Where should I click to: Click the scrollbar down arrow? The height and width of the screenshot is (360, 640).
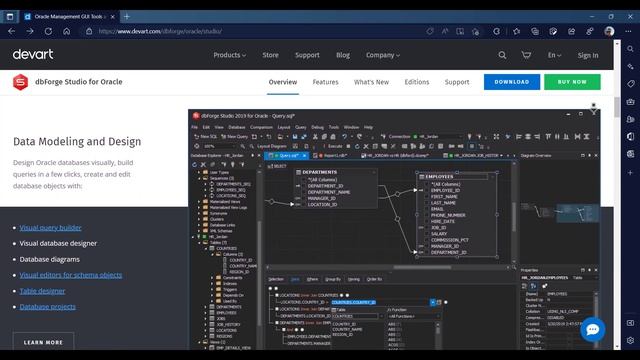click(x=617, y=347)
